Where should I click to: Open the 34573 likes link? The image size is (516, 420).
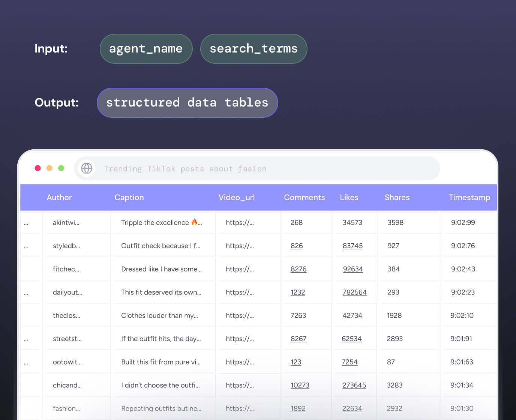tap(352, 222)
